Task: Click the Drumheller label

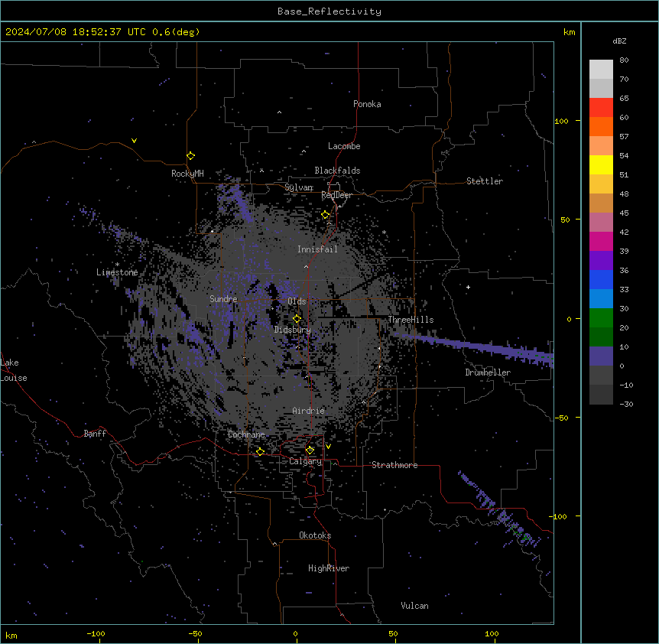Action: point(488,372)
